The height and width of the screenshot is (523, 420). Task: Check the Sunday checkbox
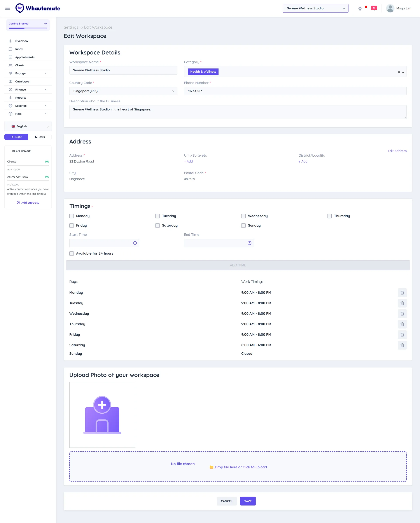click(x=243, y=226)
